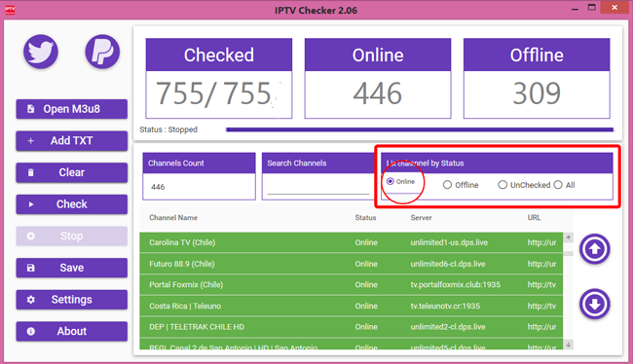Image resolution: width=633 pixels, height=364 pixels.
Task: Start checking with the Check button
Action: pos(72,204)
